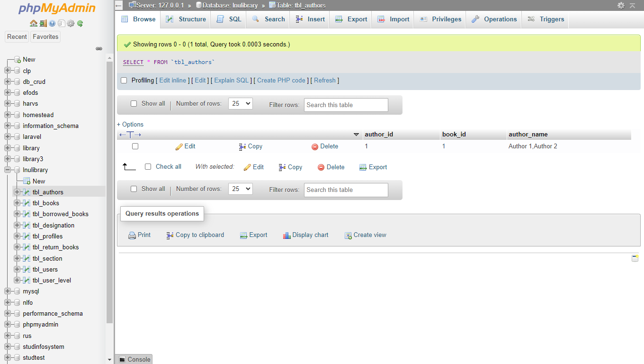Collapse top menu with double-chevron icon
This screenshot has height=364, width=644.
(632, 5)
